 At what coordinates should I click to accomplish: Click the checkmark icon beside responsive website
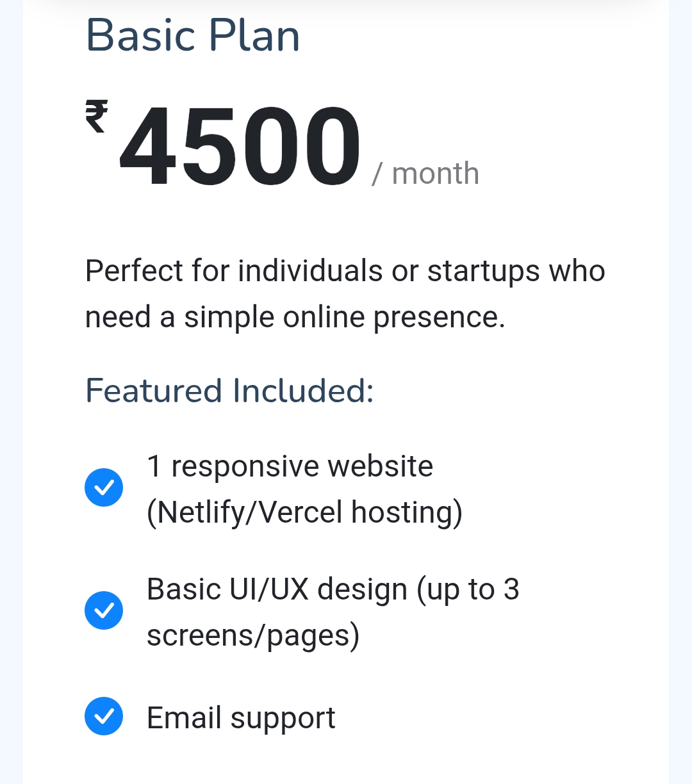[104, 487]
